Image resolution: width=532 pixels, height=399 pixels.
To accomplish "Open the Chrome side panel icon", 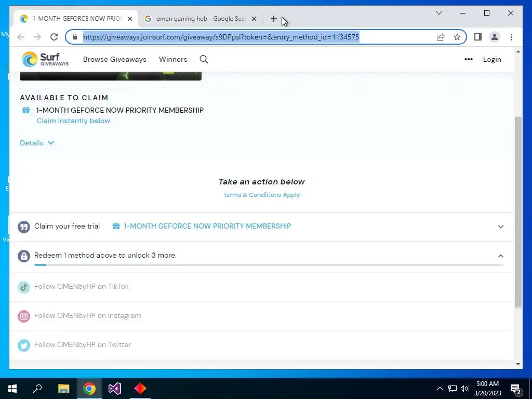I will click(478, 37).
